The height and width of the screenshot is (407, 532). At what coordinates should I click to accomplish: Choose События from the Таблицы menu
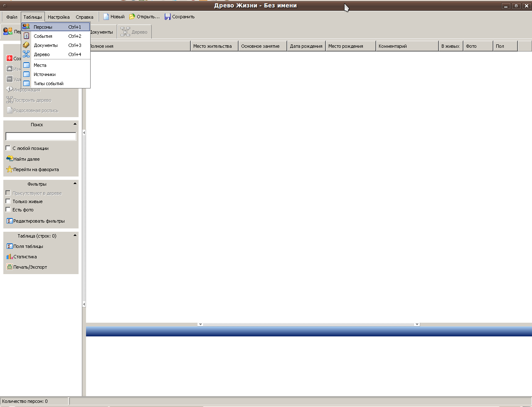pyautogui.click(x=56, y=36)
